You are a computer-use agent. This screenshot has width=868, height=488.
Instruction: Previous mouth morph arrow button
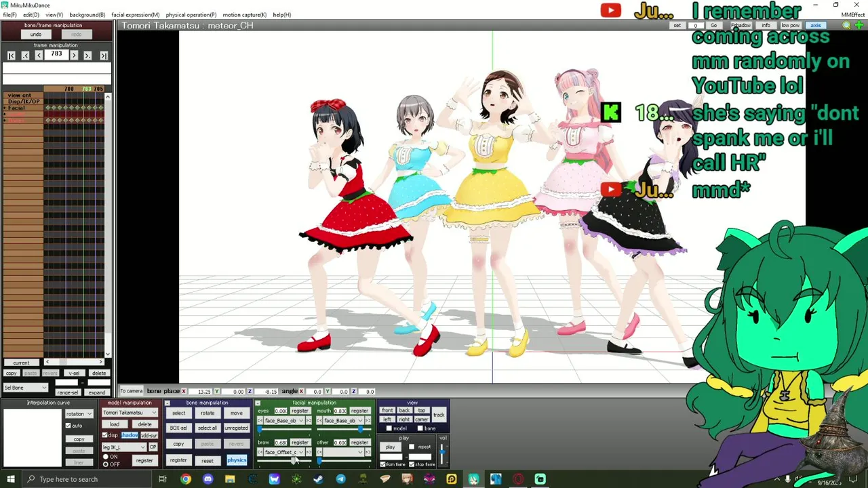click(x=319, y=420)
